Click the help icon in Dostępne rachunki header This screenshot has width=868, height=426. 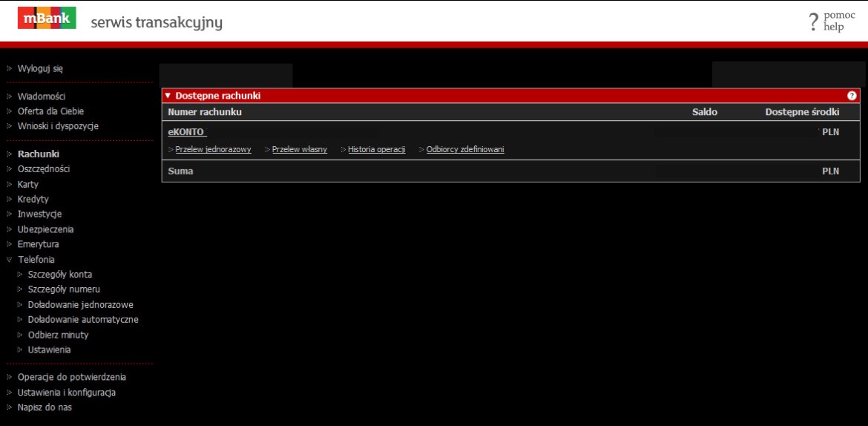[852, 96]
